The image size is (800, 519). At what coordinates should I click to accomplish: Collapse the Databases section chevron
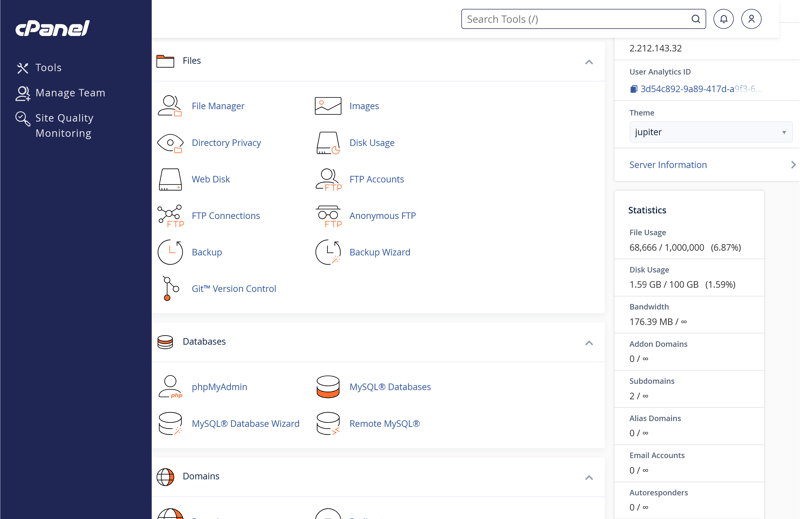tap(589, 343)
